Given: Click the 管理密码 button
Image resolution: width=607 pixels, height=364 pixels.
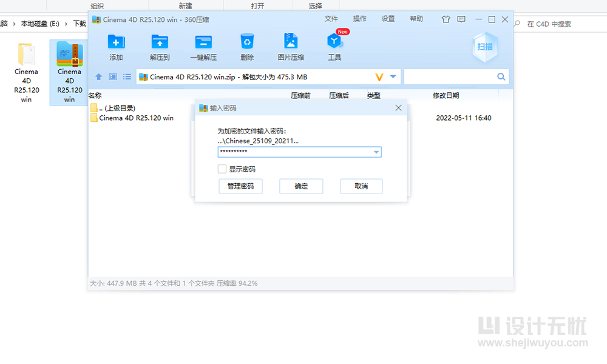Looking at the screenshot, I should pyautogui.click(x=240, y=186).
